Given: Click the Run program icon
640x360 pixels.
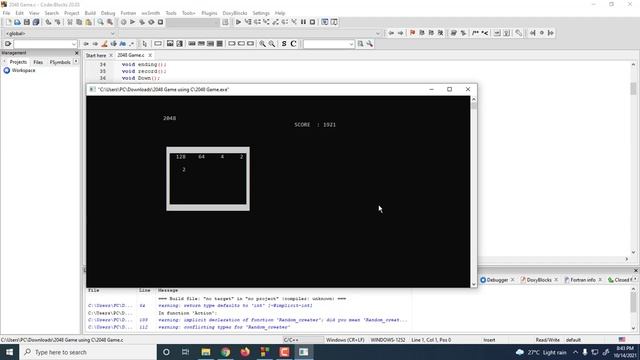Looking at the screenshot, I should (x=133, y=22).
